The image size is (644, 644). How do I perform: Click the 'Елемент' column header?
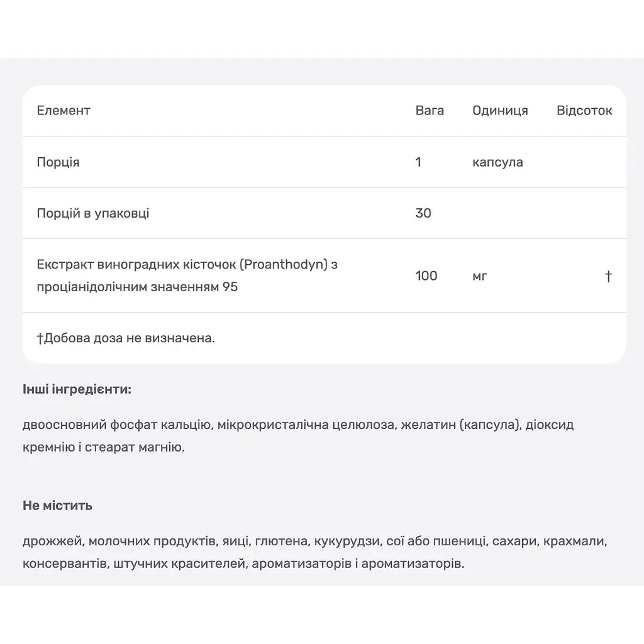coord(64,111)
